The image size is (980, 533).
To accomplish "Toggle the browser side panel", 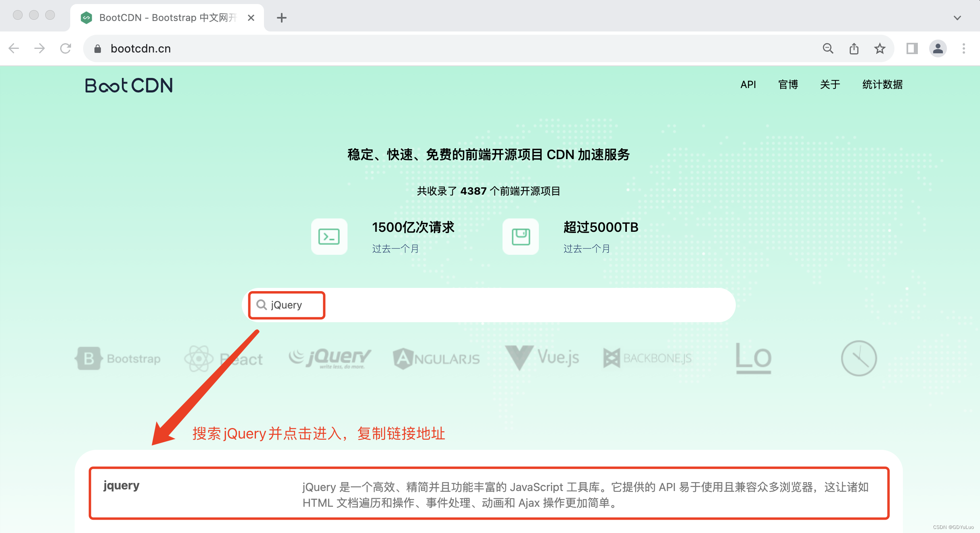I will click(x=912, y=48).
